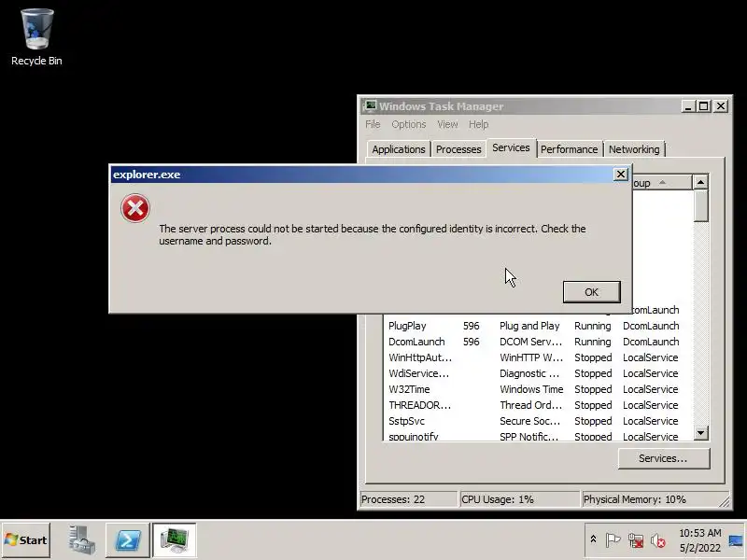The image size is (747, 560).
Task: Switch to the Performance tab
Action: pyautogui.click(x=569, y=149)
